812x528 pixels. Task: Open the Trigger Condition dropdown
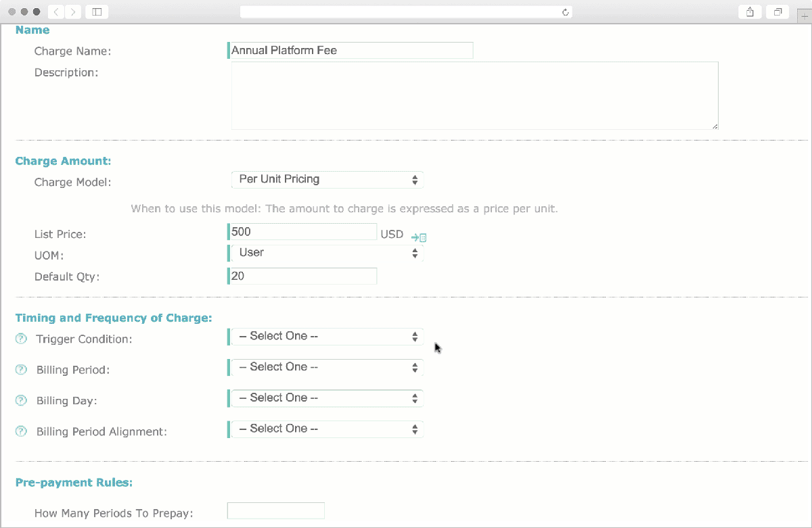point(328,337)
